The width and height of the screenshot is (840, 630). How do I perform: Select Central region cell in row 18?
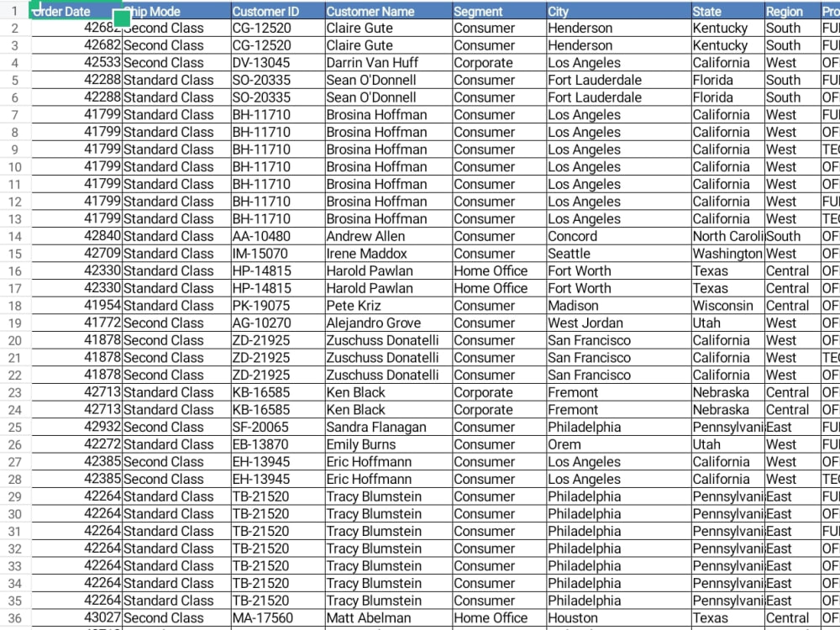coord(793,306)
